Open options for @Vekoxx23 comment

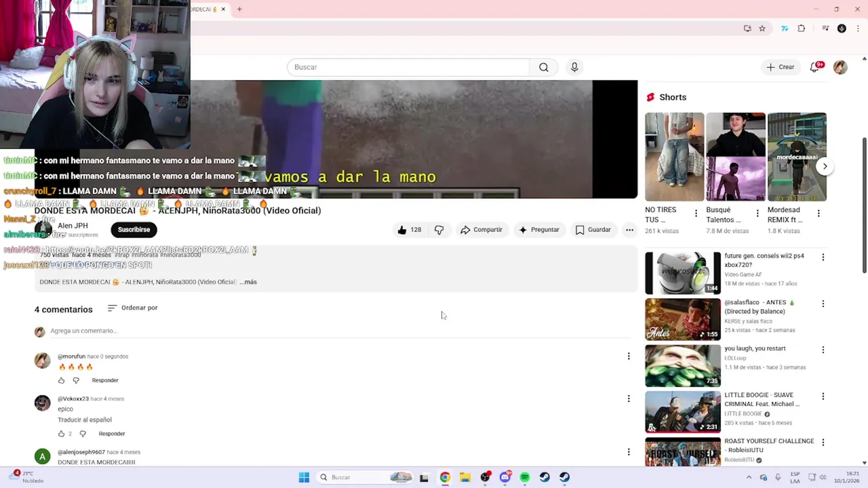[629, 399]
